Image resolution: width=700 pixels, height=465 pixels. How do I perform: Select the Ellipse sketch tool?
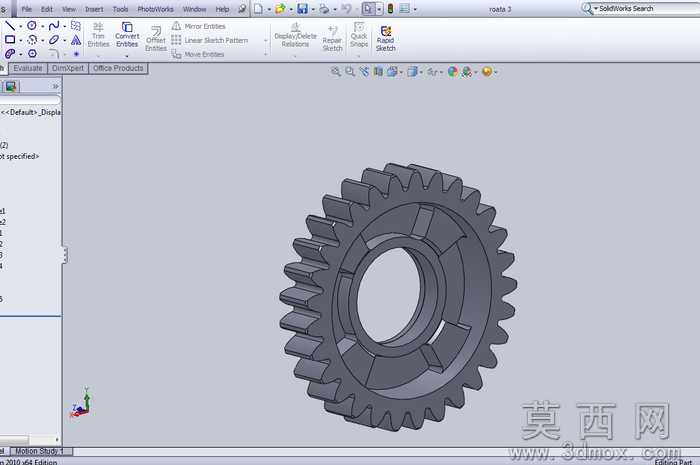[54, 40]
